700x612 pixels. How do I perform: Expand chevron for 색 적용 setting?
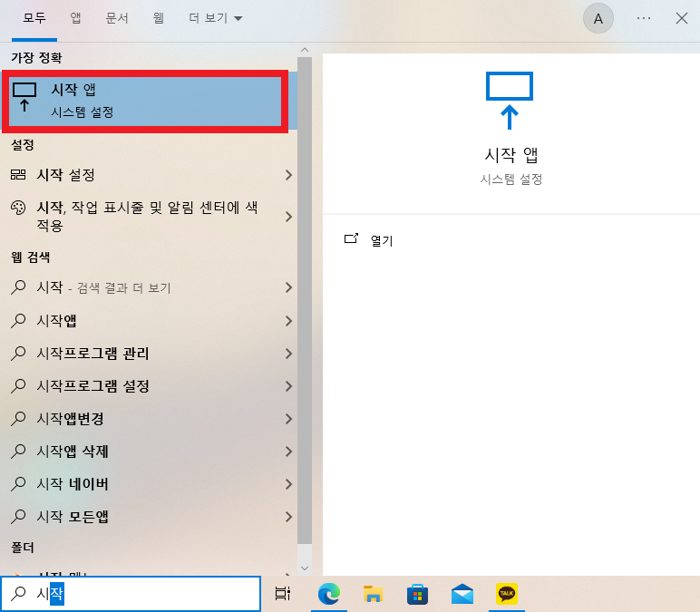tap(288, 217)
